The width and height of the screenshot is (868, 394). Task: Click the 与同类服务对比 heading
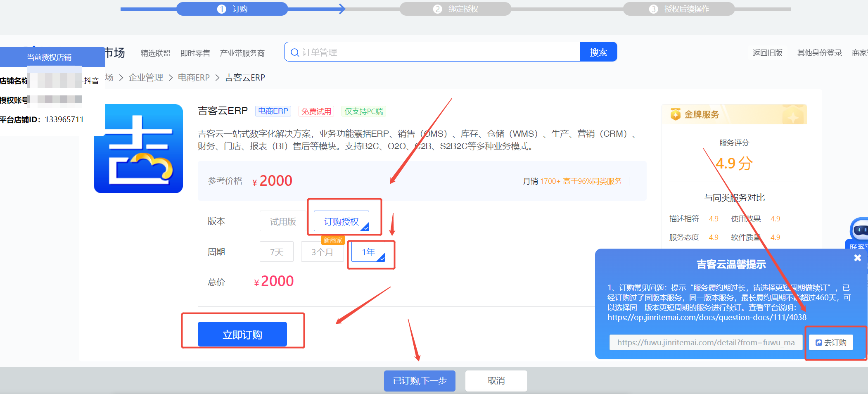734,198
